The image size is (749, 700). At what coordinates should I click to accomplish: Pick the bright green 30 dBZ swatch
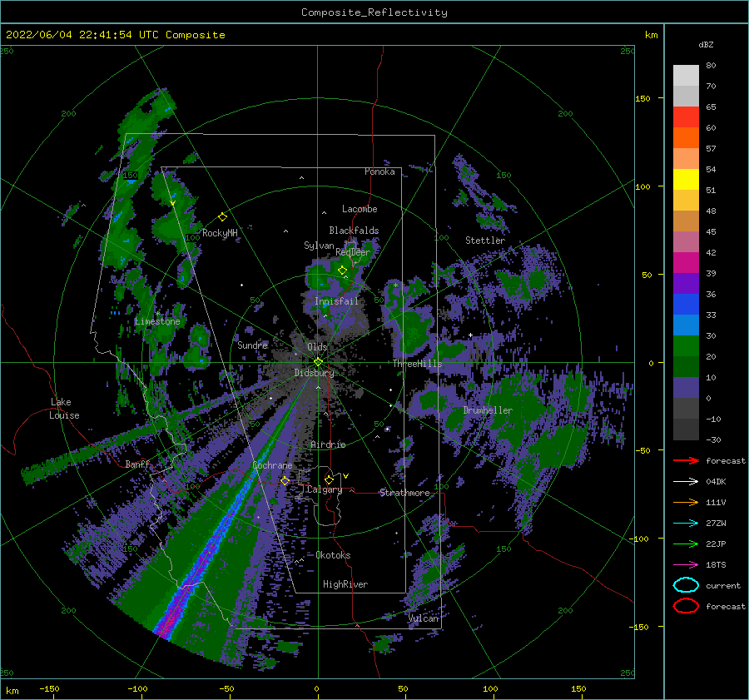(x=686, y=345)
